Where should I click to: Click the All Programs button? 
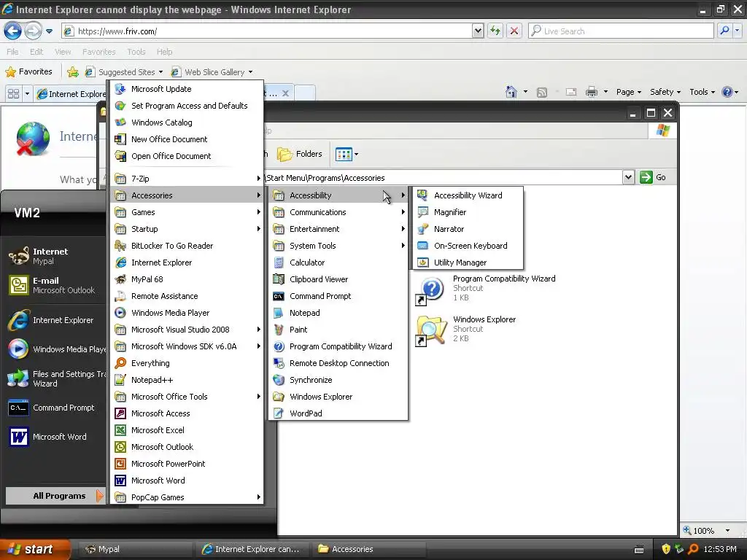tap(54, 496)
